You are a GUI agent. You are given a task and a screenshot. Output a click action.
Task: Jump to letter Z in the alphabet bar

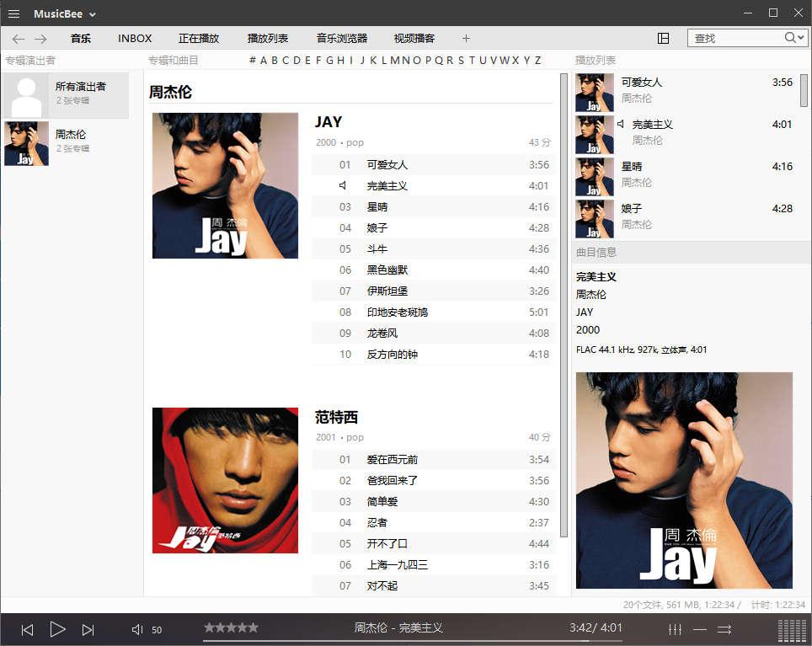pos(538,61)
